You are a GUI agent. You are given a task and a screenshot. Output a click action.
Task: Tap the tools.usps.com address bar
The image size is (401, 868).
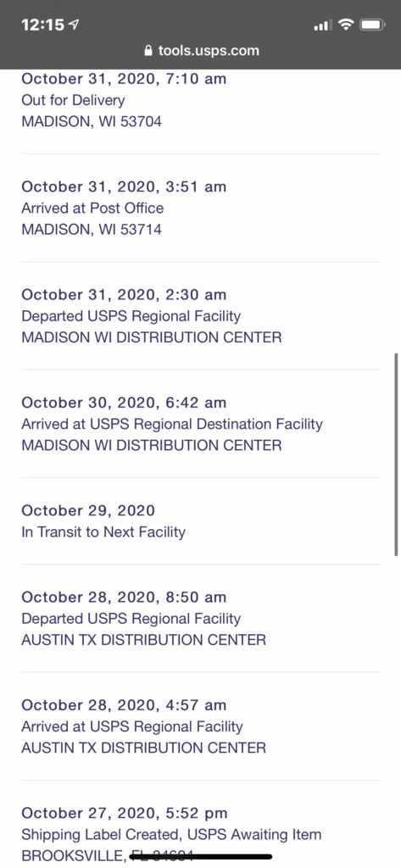point(200,51)
